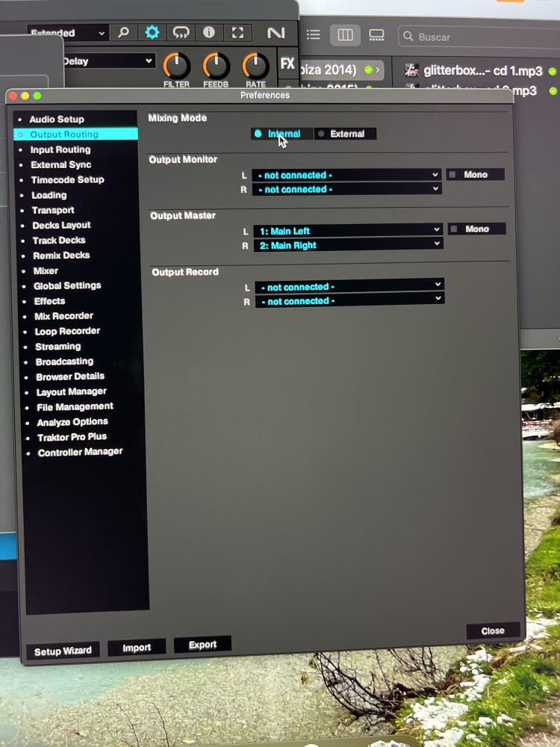Open Controller Manager preferences section

tap(80, 452)
